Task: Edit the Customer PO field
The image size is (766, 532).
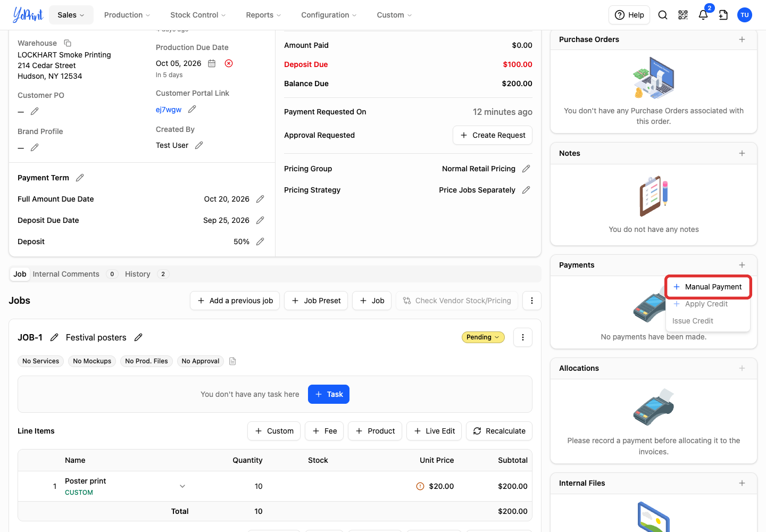Action: click(35, 111)
